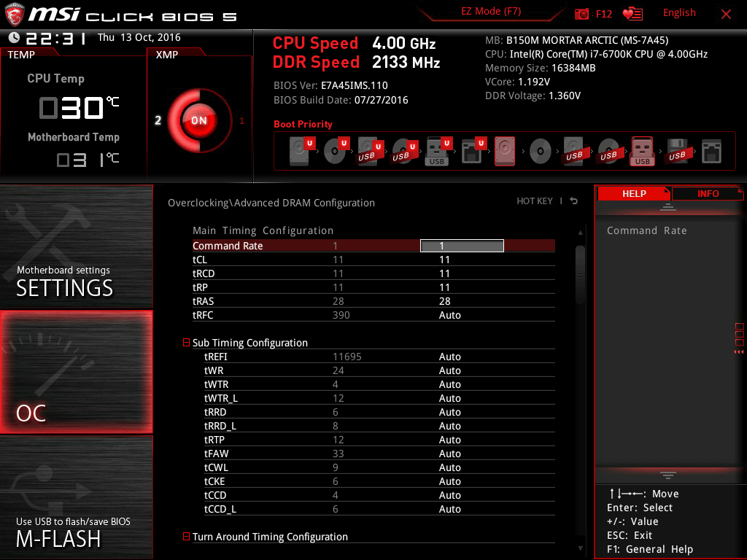Collapse Sub Timing Configuration section
Screen dimensions: 747x560
click(186, 343)
